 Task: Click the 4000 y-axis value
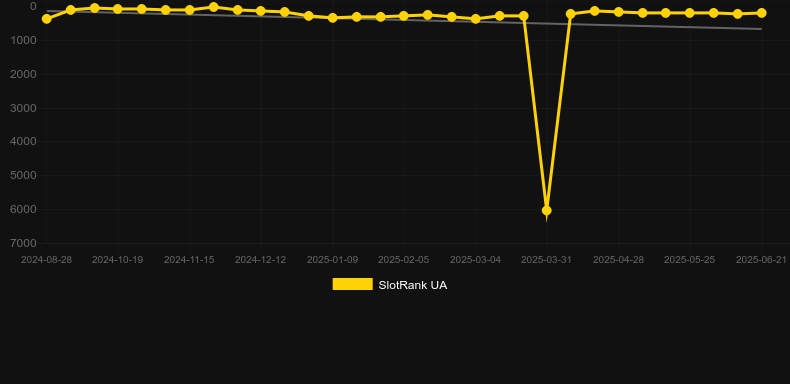click(x=23, y=142)
